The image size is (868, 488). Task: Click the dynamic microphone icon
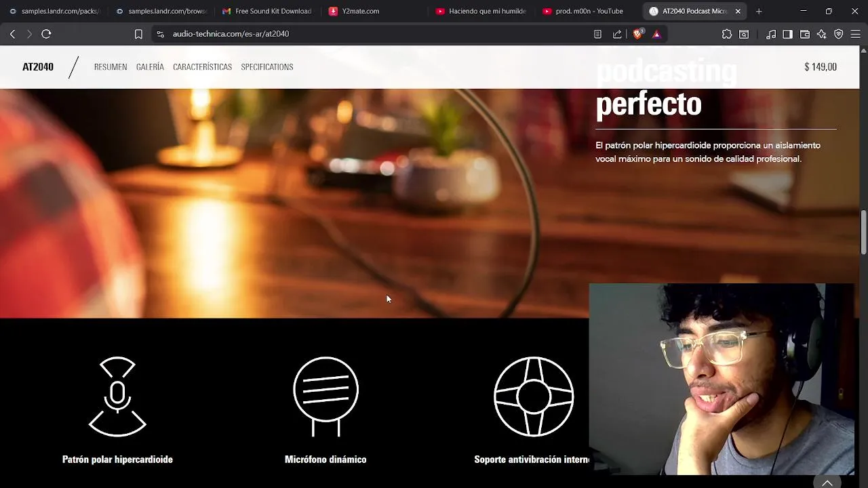click(x=325, y=396)
